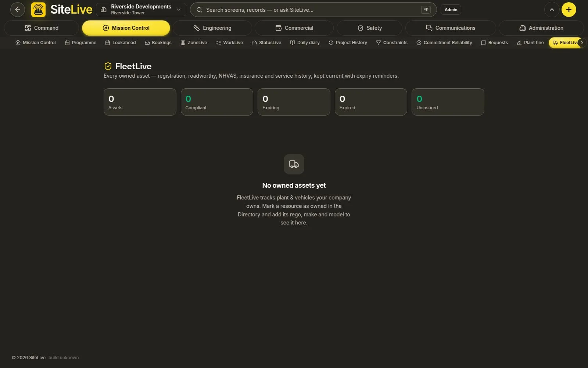The image size is (588, 368).
Task: Go to the Safety tab
Action: 369,28
